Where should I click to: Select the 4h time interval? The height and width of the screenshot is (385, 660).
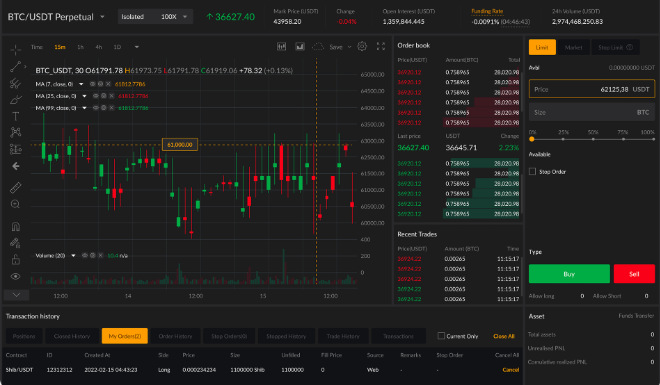click(x=98, y=47)
